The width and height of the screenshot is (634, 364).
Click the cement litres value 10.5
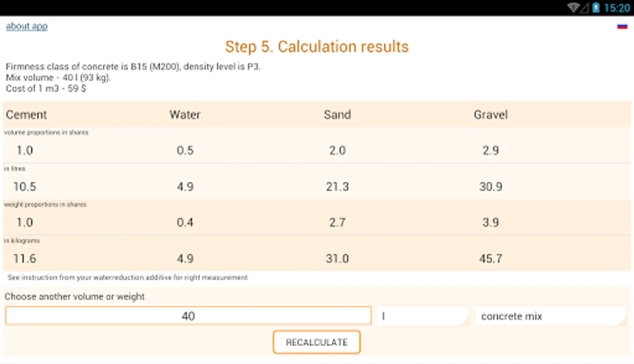(x=25, y=186)
